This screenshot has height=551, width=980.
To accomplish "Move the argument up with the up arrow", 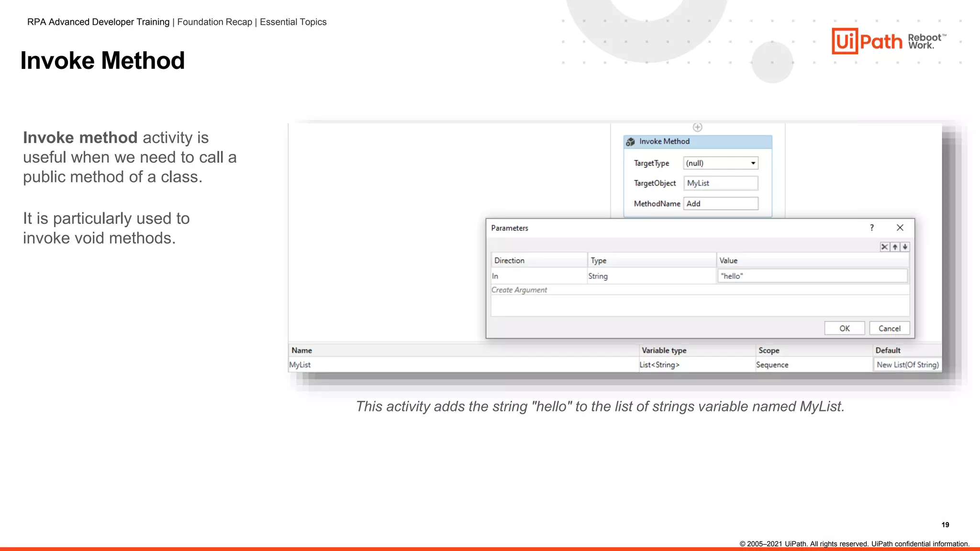I will (x=895, y=247).
